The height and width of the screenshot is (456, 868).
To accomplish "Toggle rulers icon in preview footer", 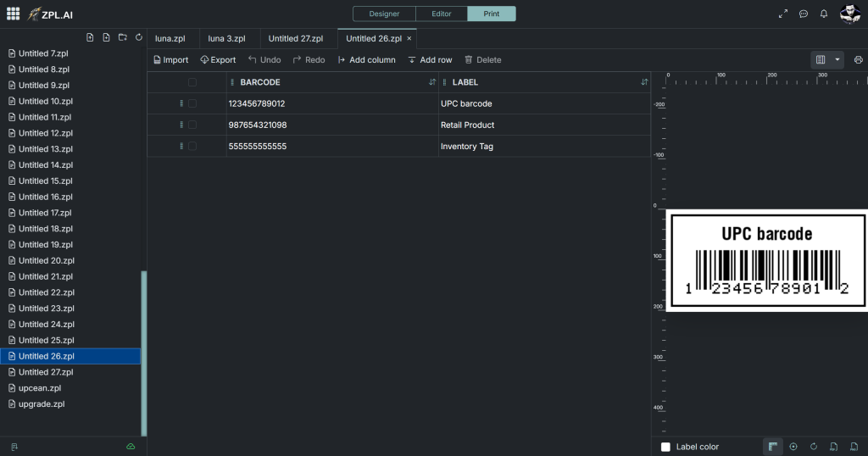I will (x=773, y=447).
